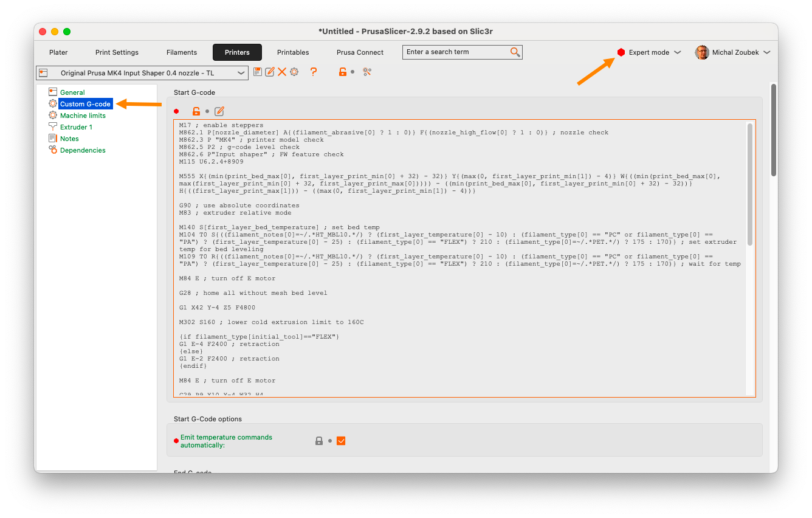Click the red hexagon marker above Start G-code
Viewport: 812px width, 518px height.
coord(176,111)
